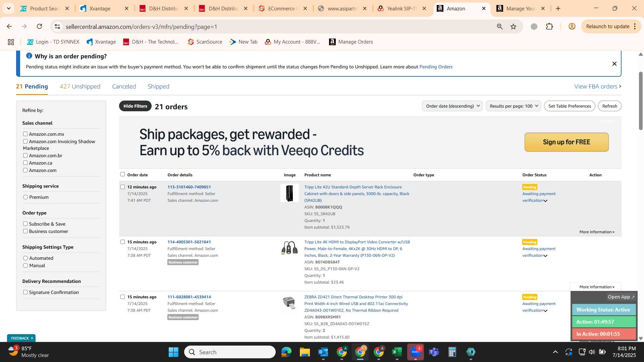Open the Pending Orders help link
The width and height of the screenshot is (644, 362).
click(x=436, y=67)
